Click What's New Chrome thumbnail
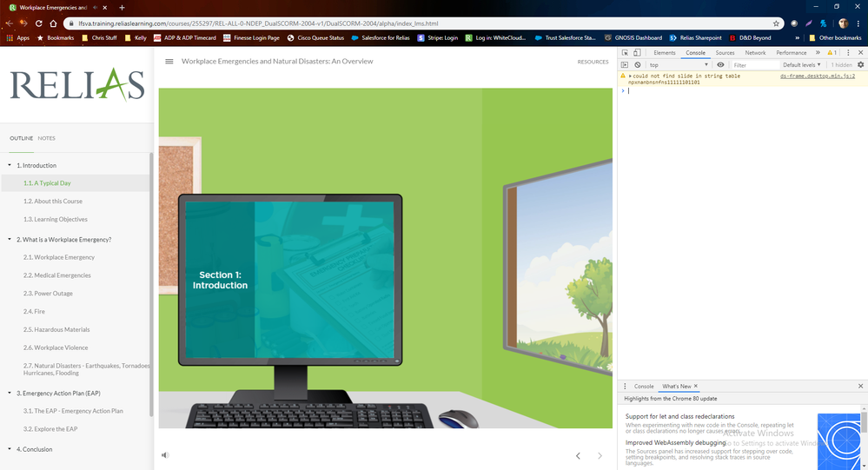This screenshot has height=470, width=868. tap(839, 442)
